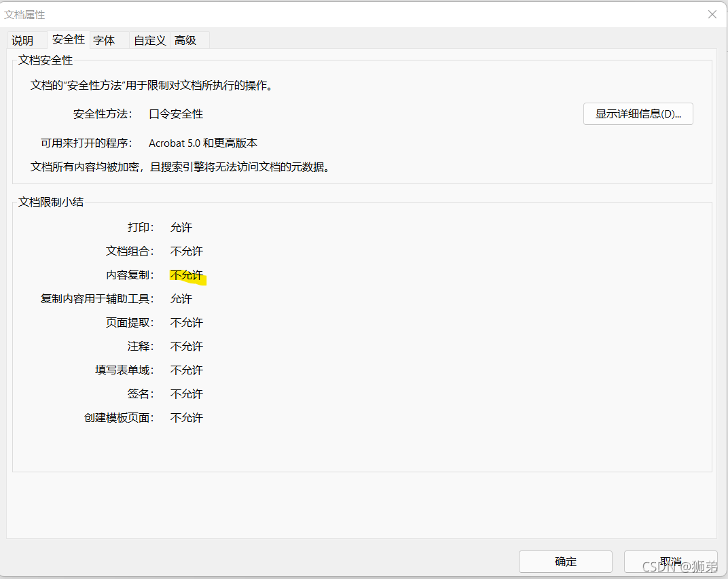Select the 口令安全性 method text
Image resolution: width=728 pixels, height=579 pixels.
(175, 113)
